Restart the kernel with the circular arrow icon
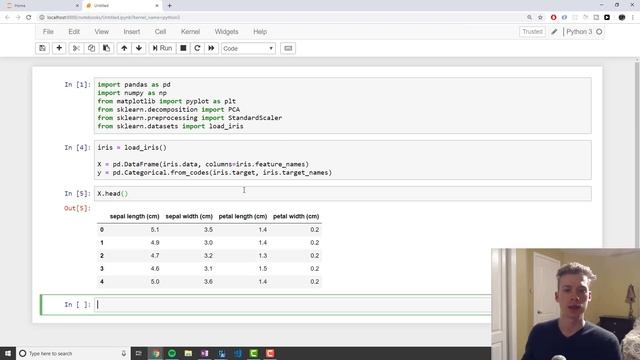This screenshot has height=360, width=640. (x=197, y=48)
